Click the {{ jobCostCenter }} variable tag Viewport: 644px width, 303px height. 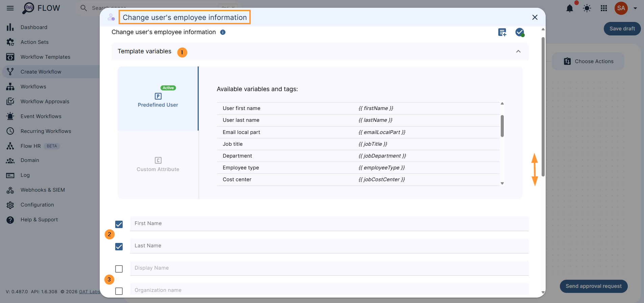(381, 180)
